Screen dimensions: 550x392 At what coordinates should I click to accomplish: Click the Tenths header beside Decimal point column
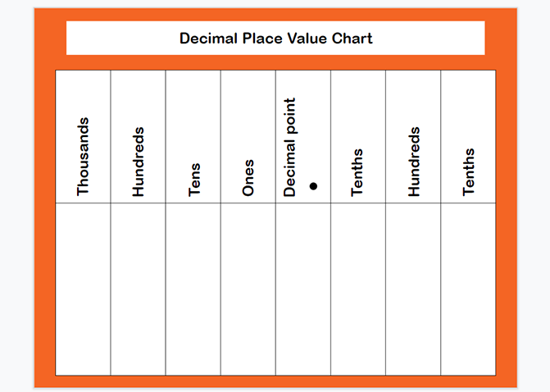pos(357,172)
